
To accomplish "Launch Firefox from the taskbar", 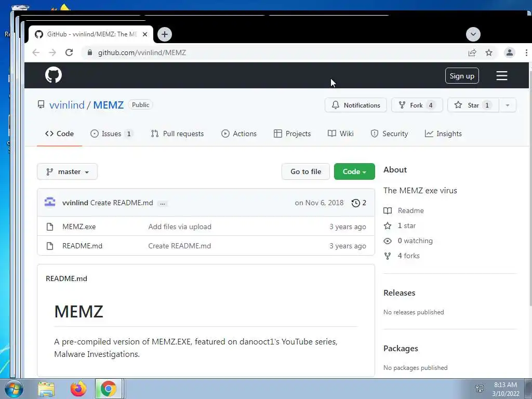I will pyautogui.click(x=78, y=389).
